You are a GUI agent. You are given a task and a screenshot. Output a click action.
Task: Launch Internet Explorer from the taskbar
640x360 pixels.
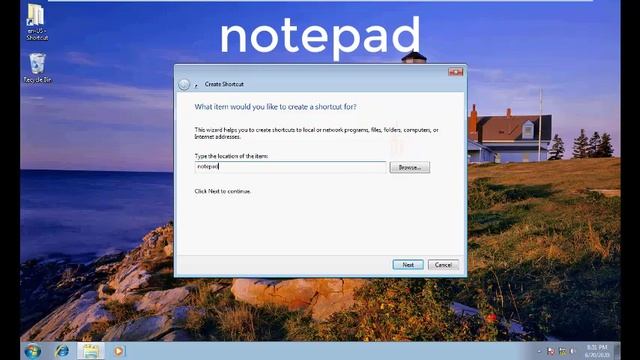62,351
